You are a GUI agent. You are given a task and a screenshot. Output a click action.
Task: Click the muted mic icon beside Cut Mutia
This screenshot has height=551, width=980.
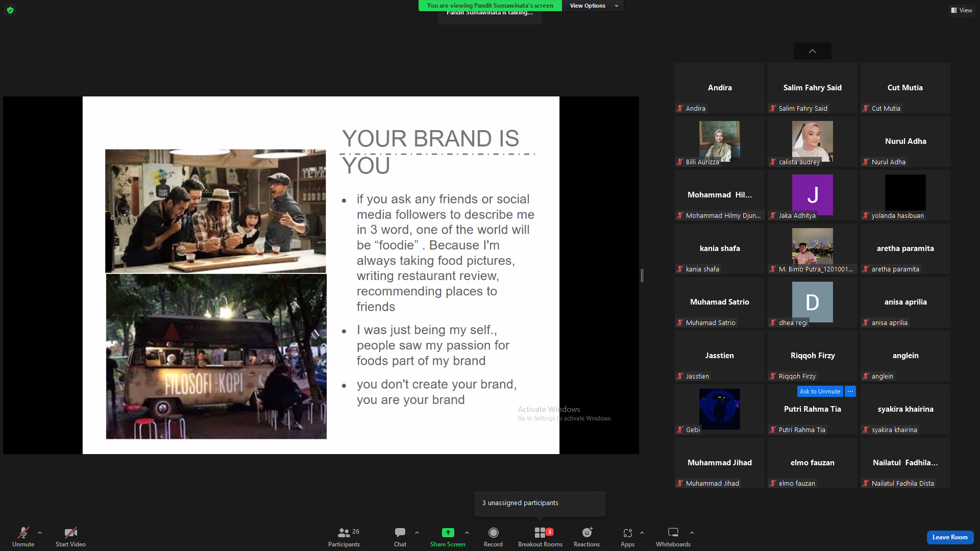[x=866, y=109]
